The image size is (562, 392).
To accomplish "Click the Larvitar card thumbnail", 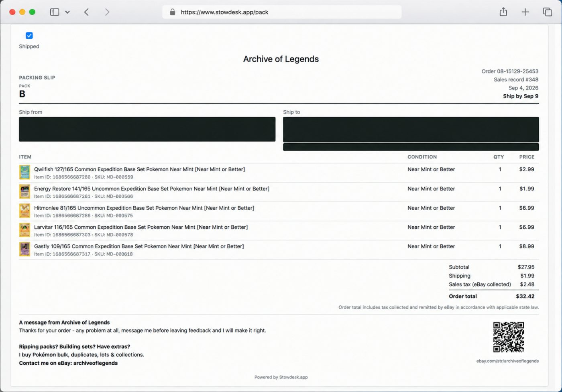I will pos(24,230).
